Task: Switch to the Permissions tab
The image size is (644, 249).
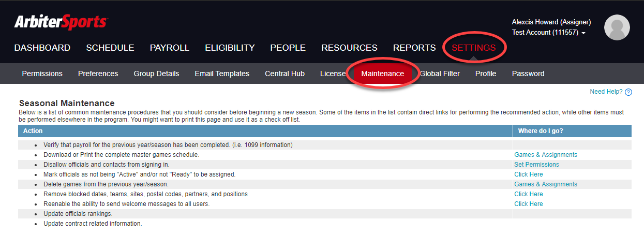Action: (x=42, y=74)
